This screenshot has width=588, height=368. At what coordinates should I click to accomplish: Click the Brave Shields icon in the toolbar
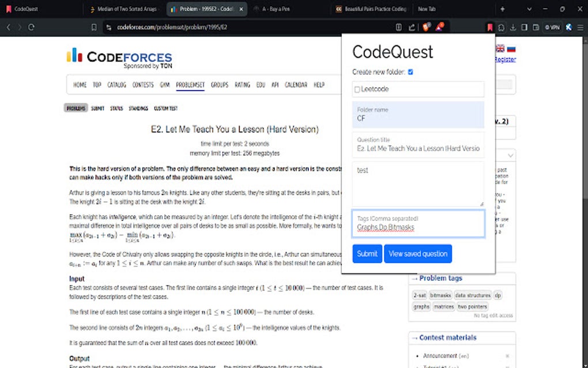tap(425, 27)
